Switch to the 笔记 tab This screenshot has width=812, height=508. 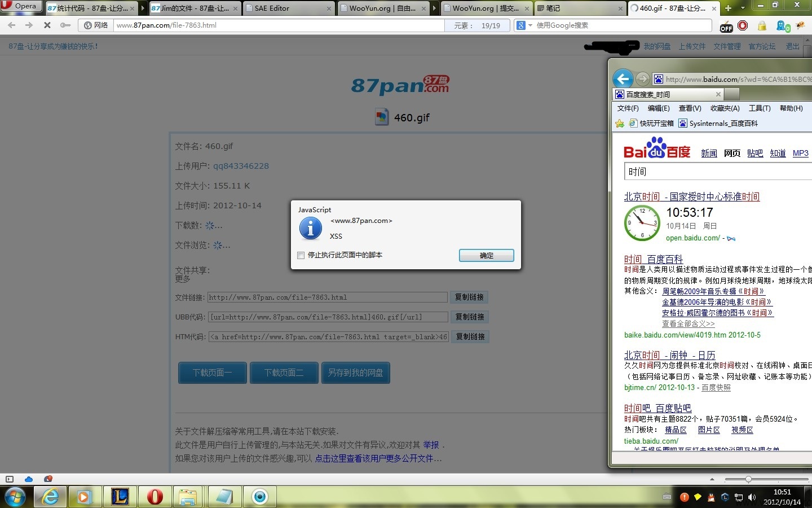[580, 8]
